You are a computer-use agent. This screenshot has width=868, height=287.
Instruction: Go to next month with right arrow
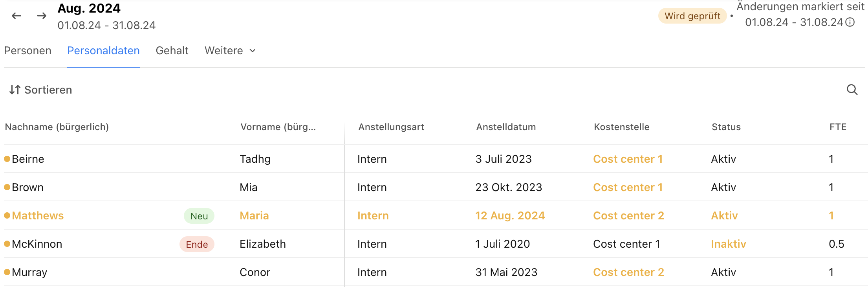pos(42,16)
